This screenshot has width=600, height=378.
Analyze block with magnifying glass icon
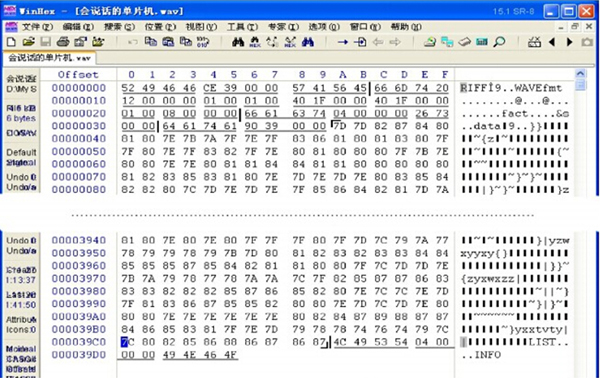(499, 42)
